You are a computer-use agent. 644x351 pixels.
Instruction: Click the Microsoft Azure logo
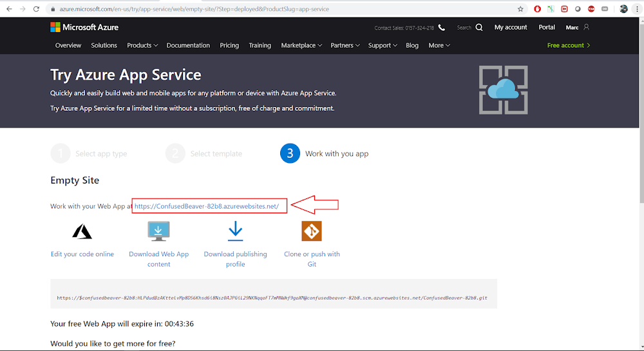coord(84,27)
